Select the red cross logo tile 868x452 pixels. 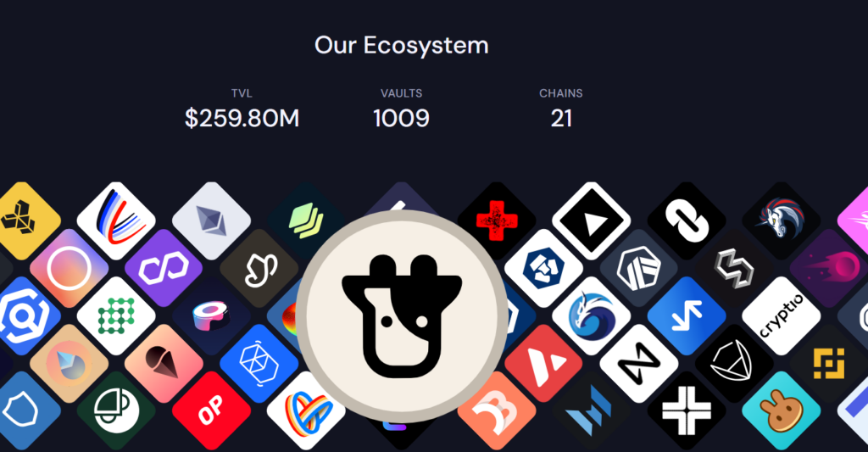pyautogui.click(x=497, y=221)
